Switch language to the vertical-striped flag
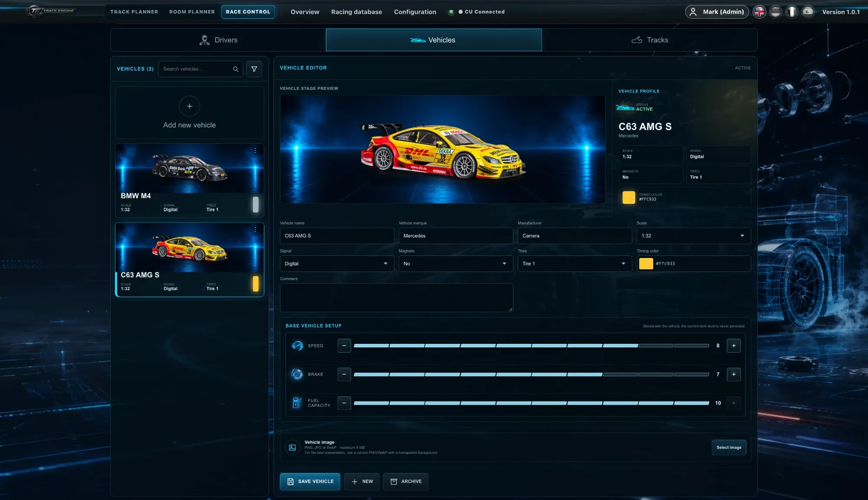The height and width of the screenshot is (500, 868). tap(792, 12)
